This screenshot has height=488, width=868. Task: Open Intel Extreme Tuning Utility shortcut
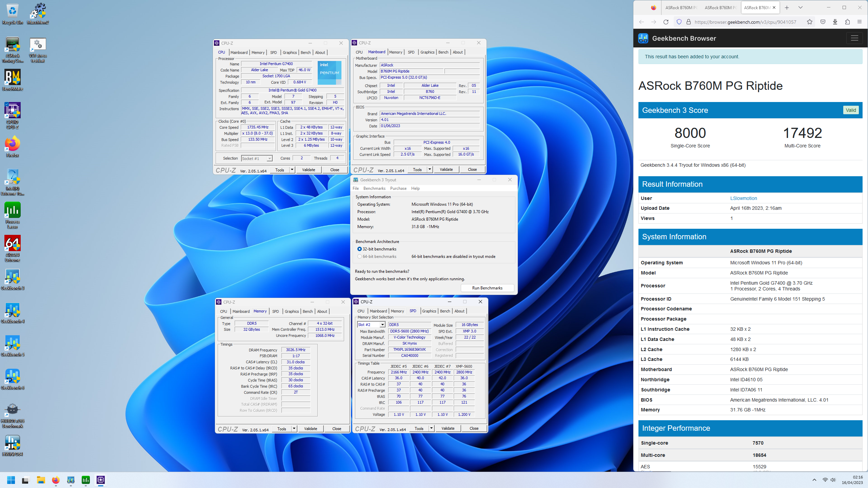pyautogui.click(x=13, y=182)
